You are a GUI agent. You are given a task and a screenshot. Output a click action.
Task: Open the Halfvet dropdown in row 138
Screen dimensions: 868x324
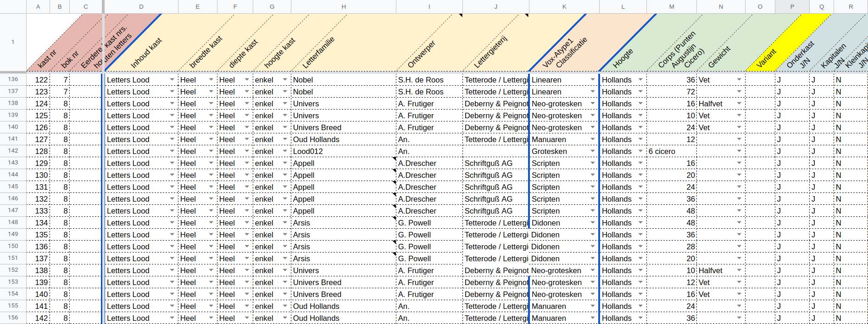(739, 104)
